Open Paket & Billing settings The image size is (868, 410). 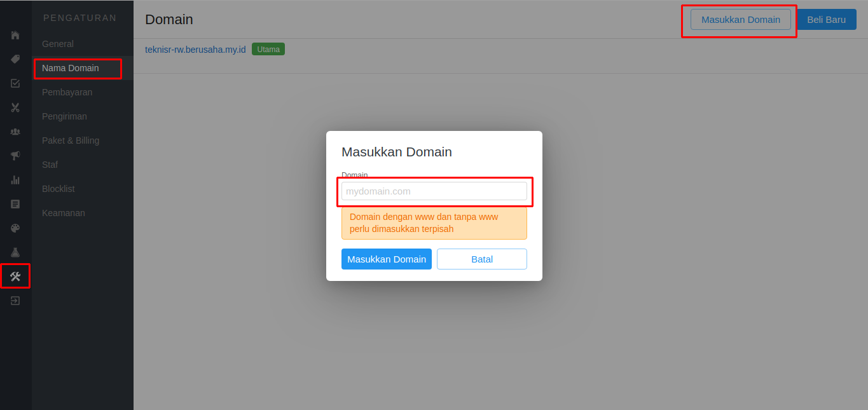click(83, 140)
